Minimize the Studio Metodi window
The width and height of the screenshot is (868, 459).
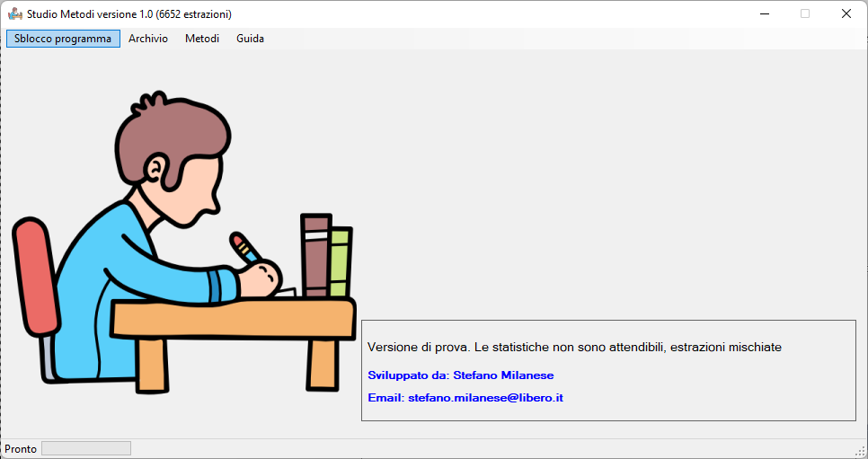(x=765, y=13)
